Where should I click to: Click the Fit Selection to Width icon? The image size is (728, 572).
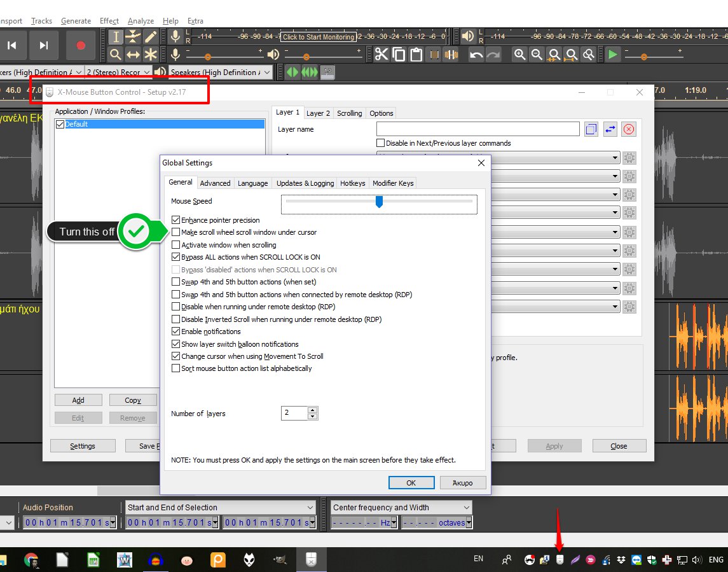click(x=554, y=54)
